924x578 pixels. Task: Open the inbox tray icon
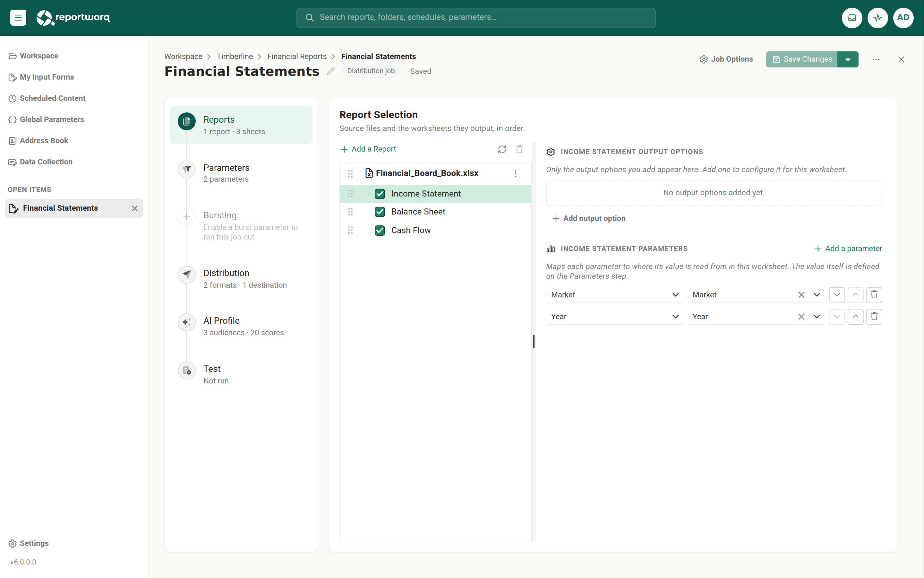tap(852, 18)
